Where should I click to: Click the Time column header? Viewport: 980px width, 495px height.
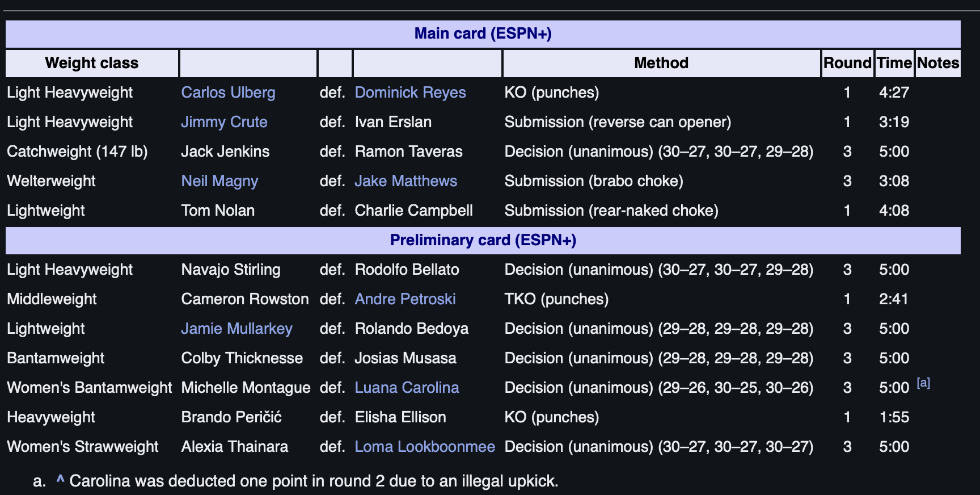[x=894, y=63]
